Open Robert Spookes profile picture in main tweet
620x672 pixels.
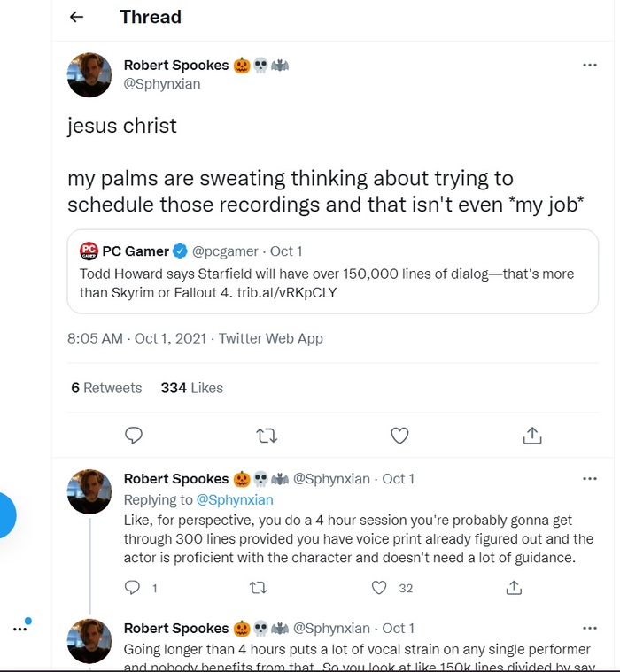(89, 74)
